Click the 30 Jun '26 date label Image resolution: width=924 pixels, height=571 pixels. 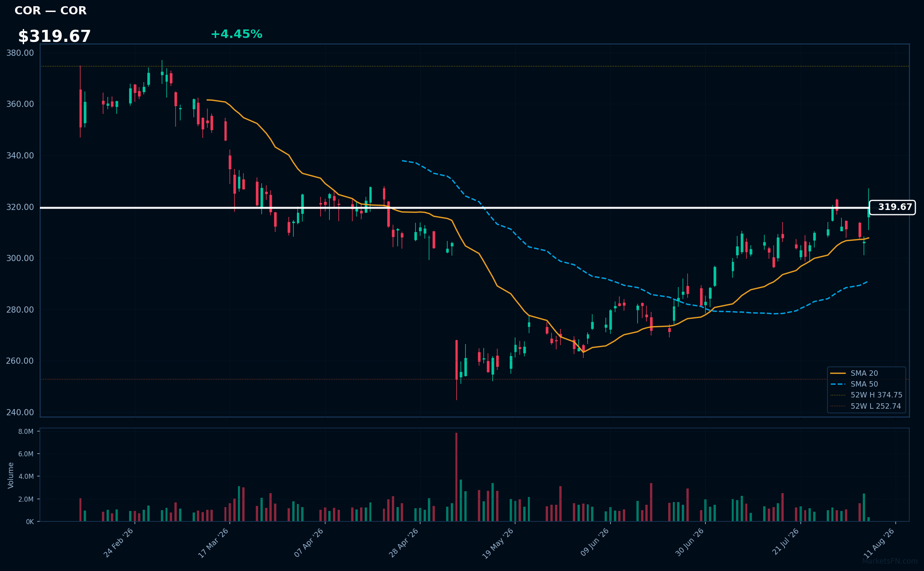tap(689, 543)
